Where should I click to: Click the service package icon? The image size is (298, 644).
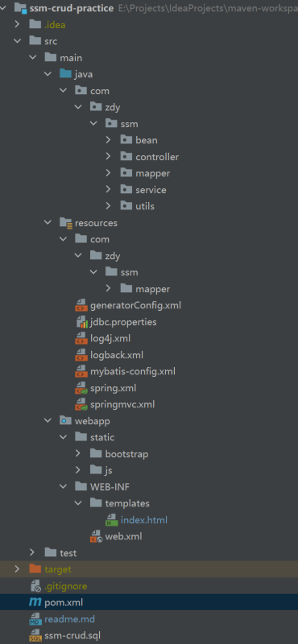click(126, 189)
